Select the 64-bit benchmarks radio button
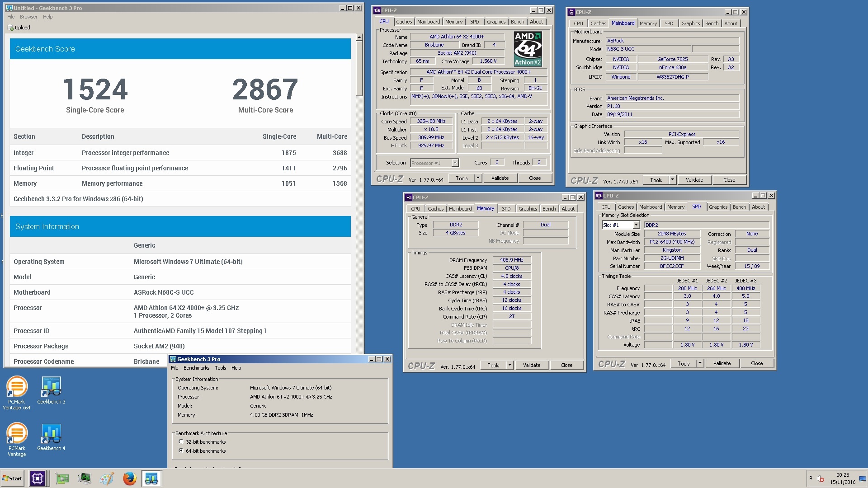 [181, 451]
